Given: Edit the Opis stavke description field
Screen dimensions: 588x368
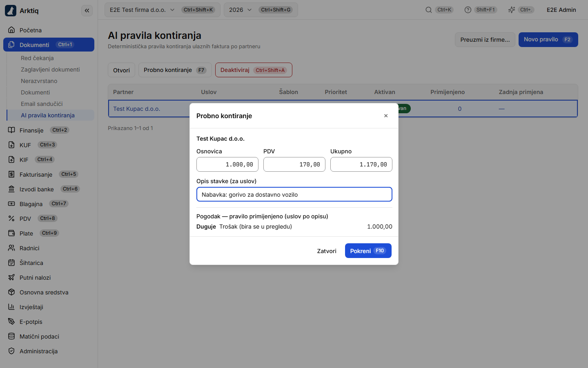Looking at the screenshot, I should click(294, 194).
